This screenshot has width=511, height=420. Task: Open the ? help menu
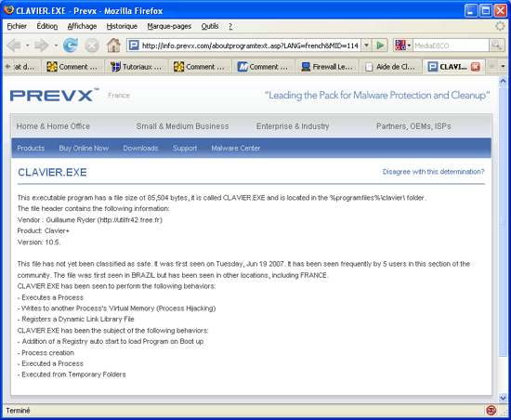tap(230, 26)
